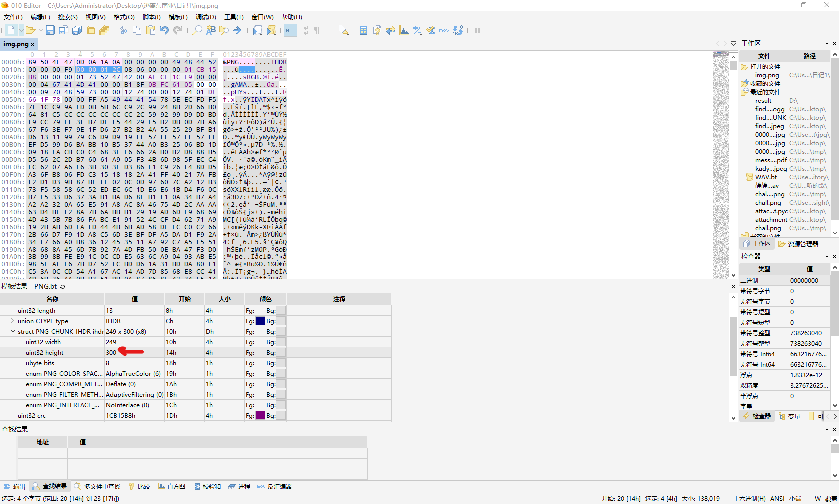Open the 文件(F) menu
The width and height of the screenshot is (839, 504).
click(13, 17)
